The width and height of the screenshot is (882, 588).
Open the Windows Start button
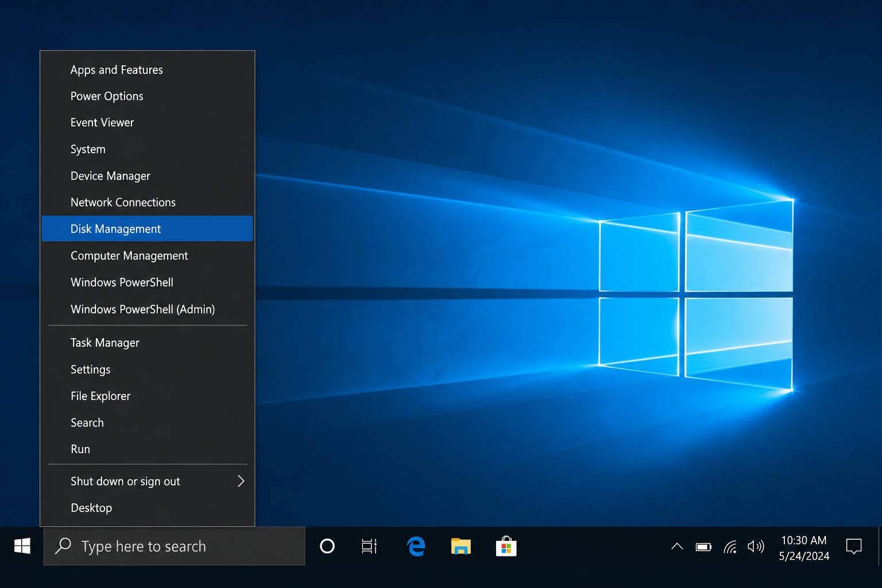tap(22, 546)
